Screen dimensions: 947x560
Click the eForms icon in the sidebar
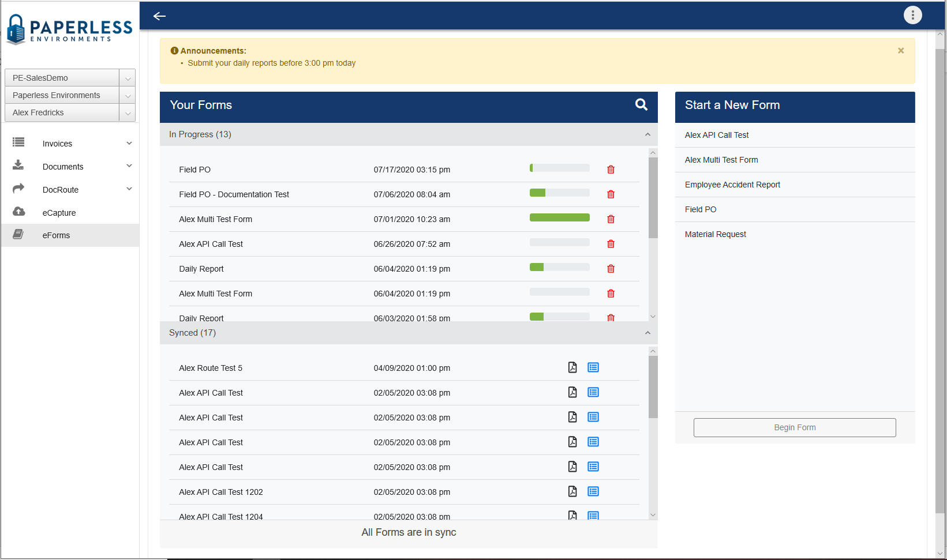pos(18,234)
